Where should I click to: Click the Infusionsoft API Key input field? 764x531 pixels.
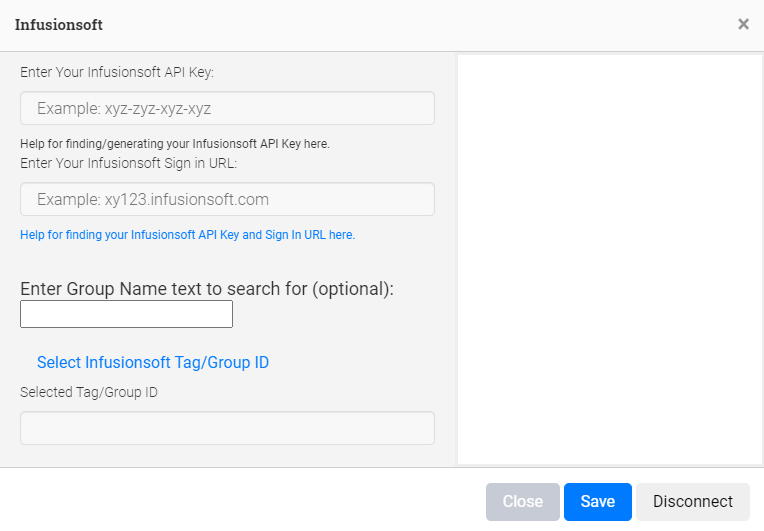pyautogui.click(x=227, y=108)
